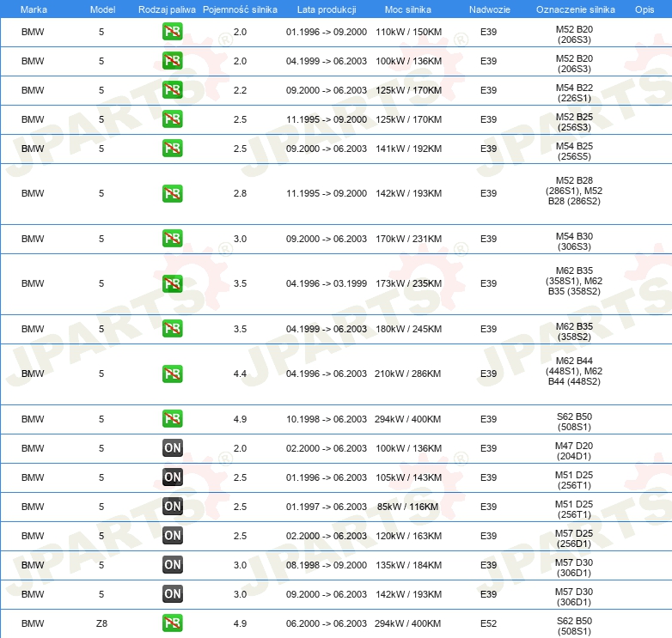Click the Moc silnika column header
Viewport: 672px width, 638px height.
[408, 9]
